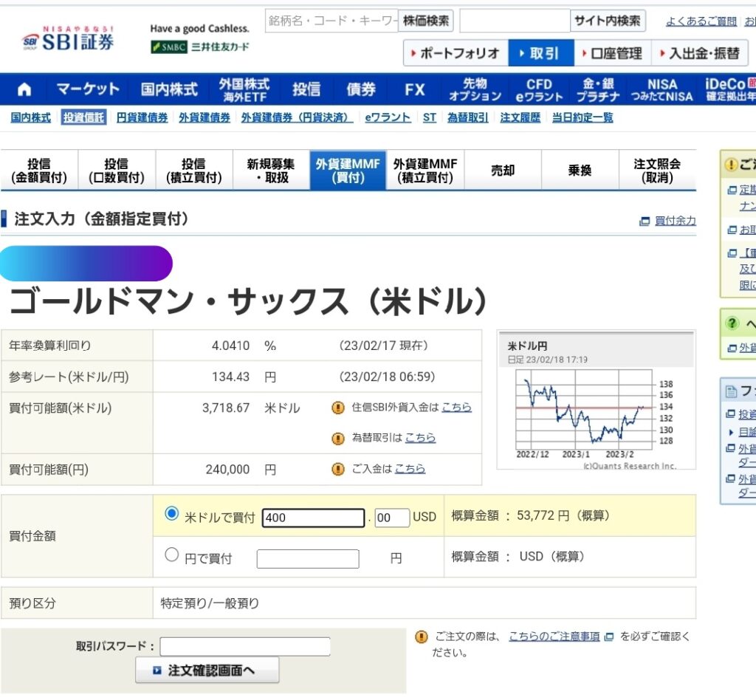Click orange exclamation icon next to ご入金
Screen dimensions: 756x700
point(338,468)
